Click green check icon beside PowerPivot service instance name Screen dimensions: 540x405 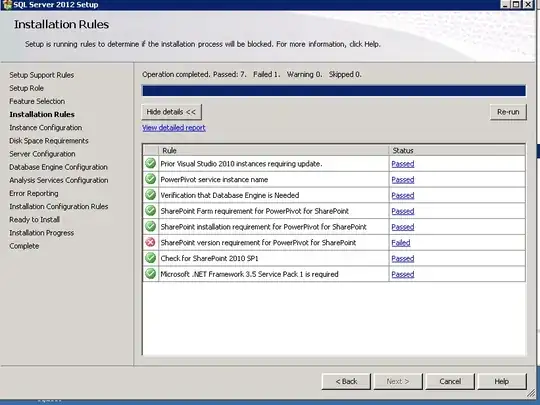click(150, 179)
